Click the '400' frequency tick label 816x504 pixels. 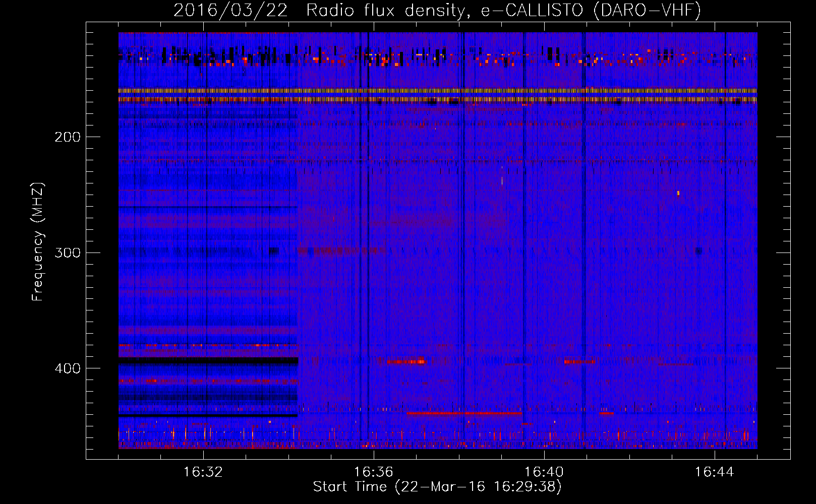pyautogui.click(x=68, y=368)
